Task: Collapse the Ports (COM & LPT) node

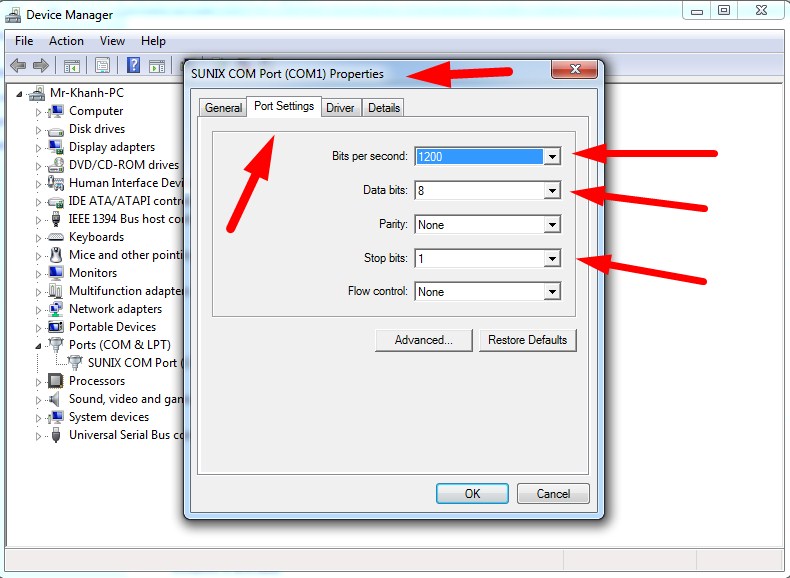Action: [38, 346]
